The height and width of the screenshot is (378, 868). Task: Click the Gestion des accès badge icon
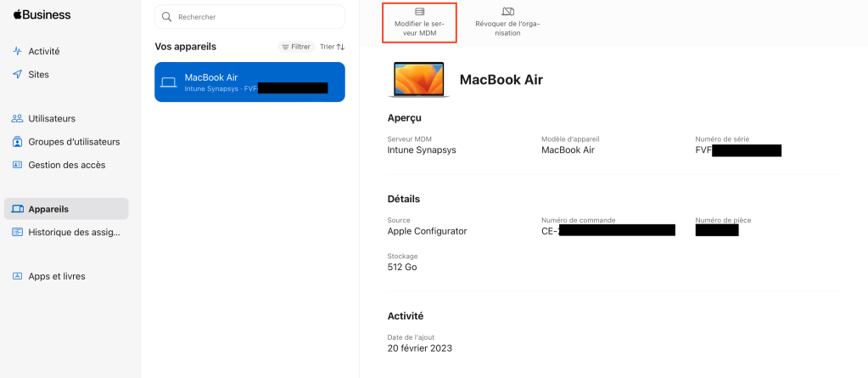[17, 165]
